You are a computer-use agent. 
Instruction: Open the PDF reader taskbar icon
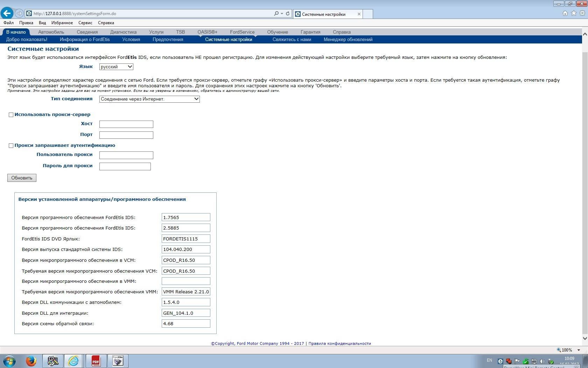[96, 361]
